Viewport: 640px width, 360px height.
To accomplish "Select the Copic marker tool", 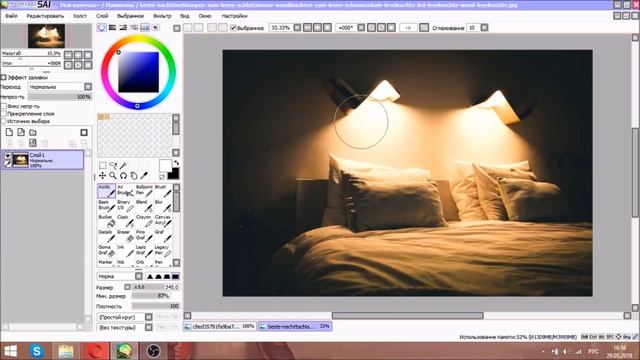I will pos(125,221).
